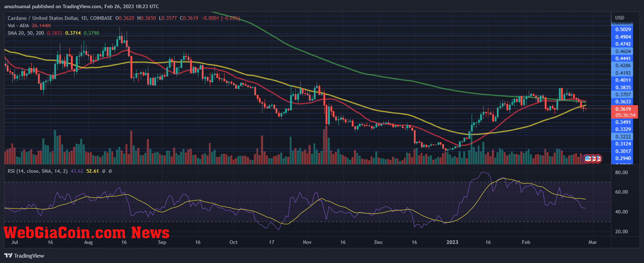Click the close price value C0.3619

pos(189,18)
